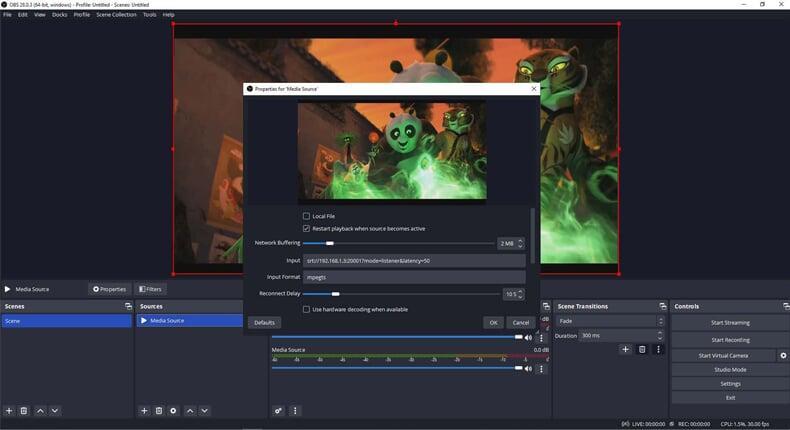Viewport: 790px width, 430px height.
Task: Open Settings from the Controls dock
Action: coord(730,384)
